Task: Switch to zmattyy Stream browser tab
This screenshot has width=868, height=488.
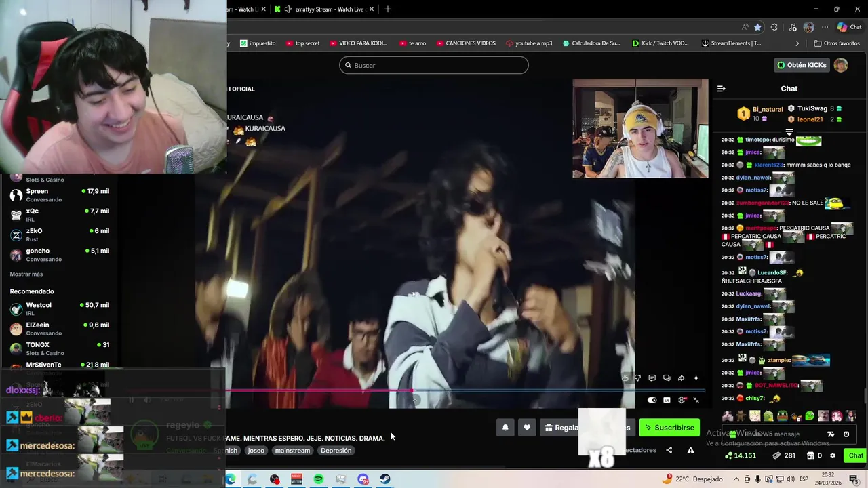Action: pos(324,9)
